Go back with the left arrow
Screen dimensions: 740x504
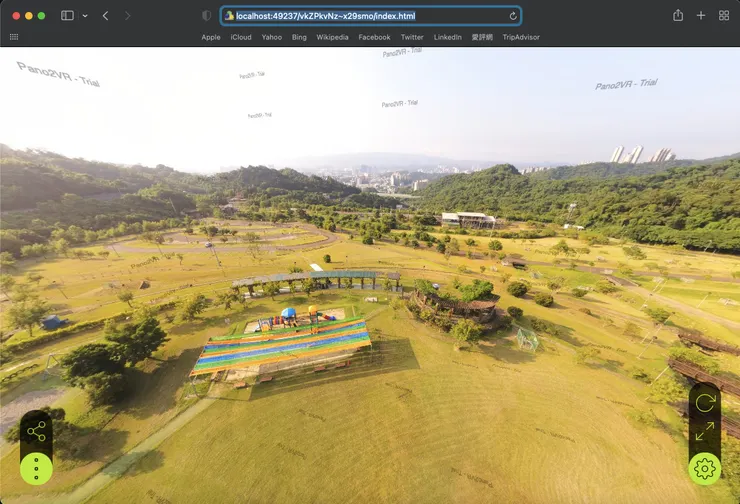(106, 16)
